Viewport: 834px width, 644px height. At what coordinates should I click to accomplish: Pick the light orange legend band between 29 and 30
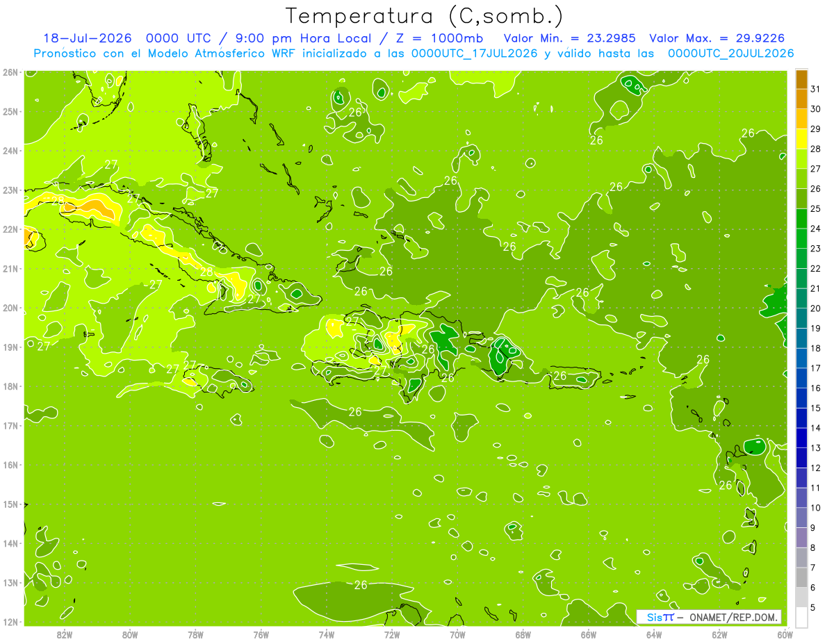coord(801,119)
